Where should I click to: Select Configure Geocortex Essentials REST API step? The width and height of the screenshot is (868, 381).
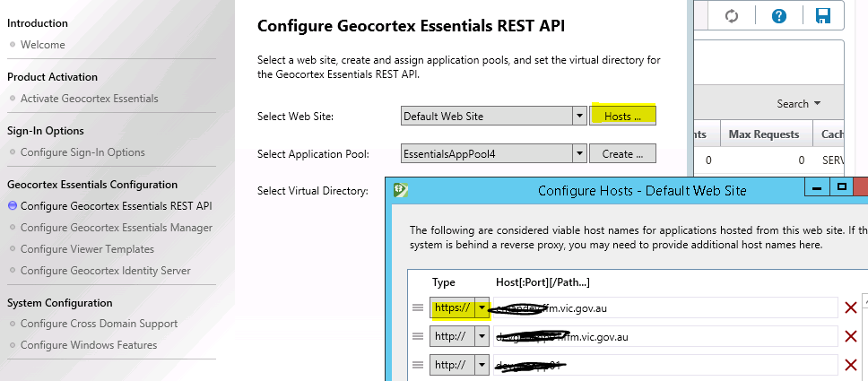[117, 206]
